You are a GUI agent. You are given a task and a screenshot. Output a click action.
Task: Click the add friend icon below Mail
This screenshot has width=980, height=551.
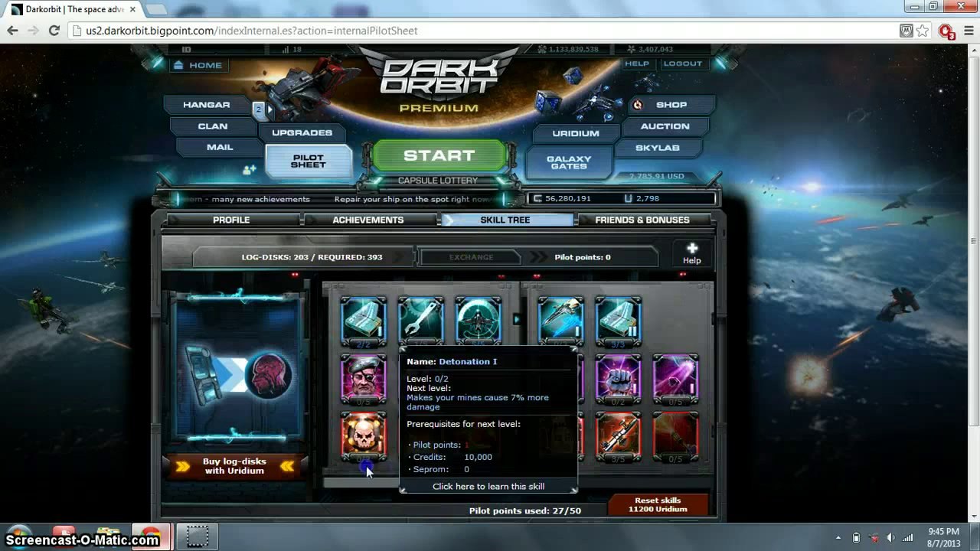pyautogui.click(x=250, y=170)
